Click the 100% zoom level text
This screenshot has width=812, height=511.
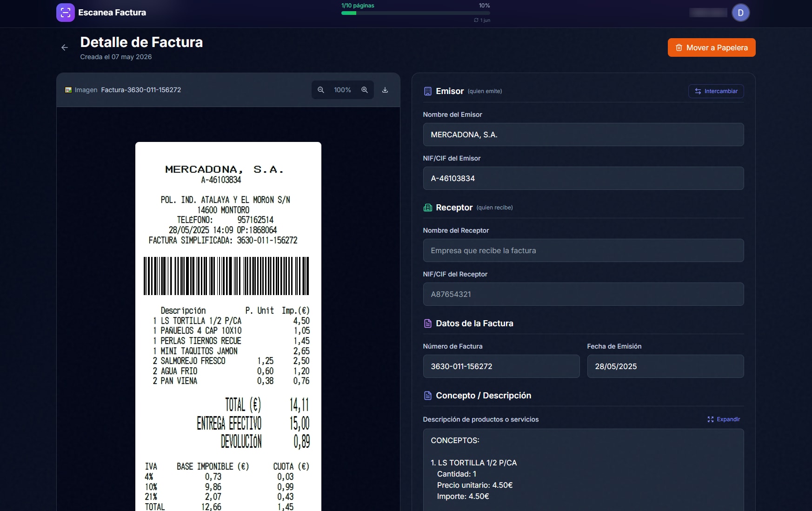(342, 90)
